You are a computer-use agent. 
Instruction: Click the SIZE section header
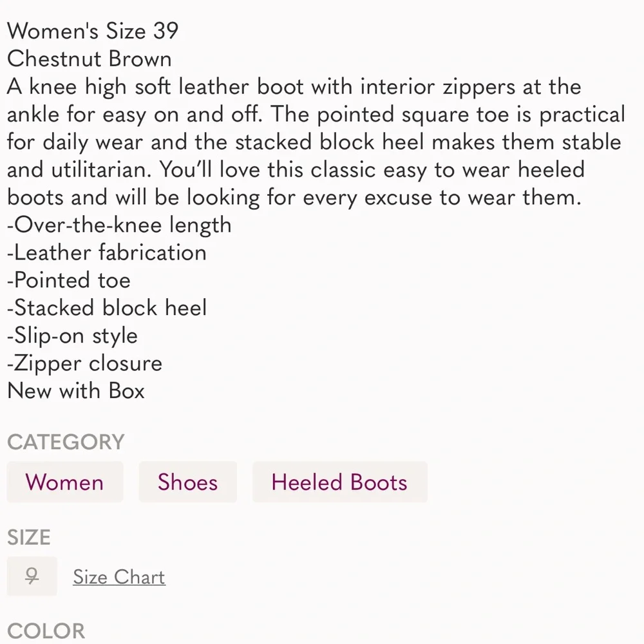(x=29, y=536)
